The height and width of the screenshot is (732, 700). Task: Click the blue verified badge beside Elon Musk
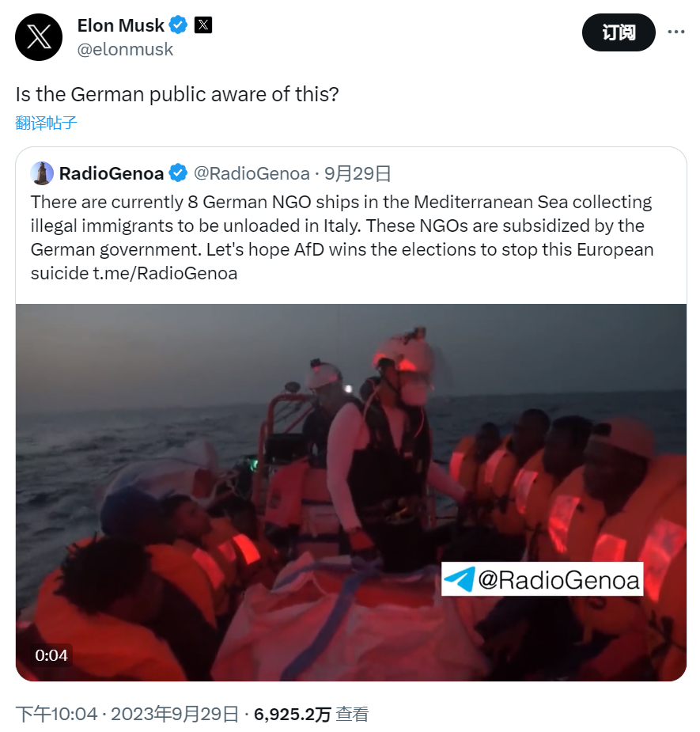click(178, 25)
